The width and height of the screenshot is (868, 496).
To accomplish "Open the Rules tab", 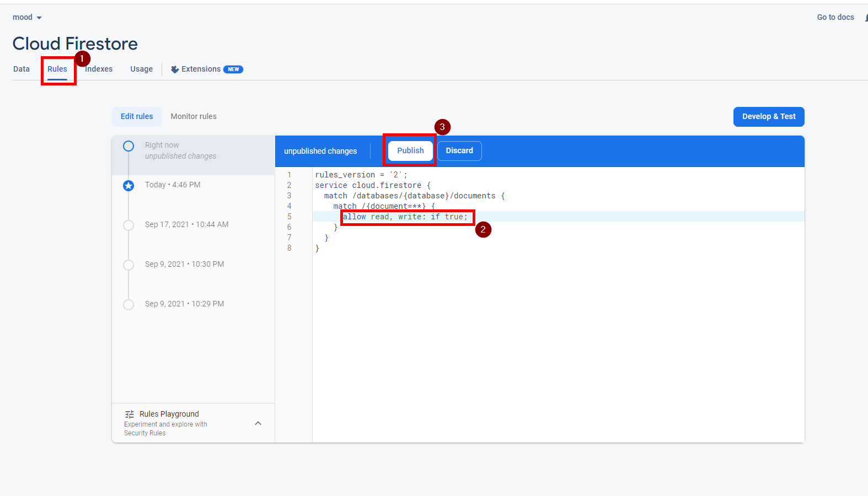I will [x=57, y=69].
